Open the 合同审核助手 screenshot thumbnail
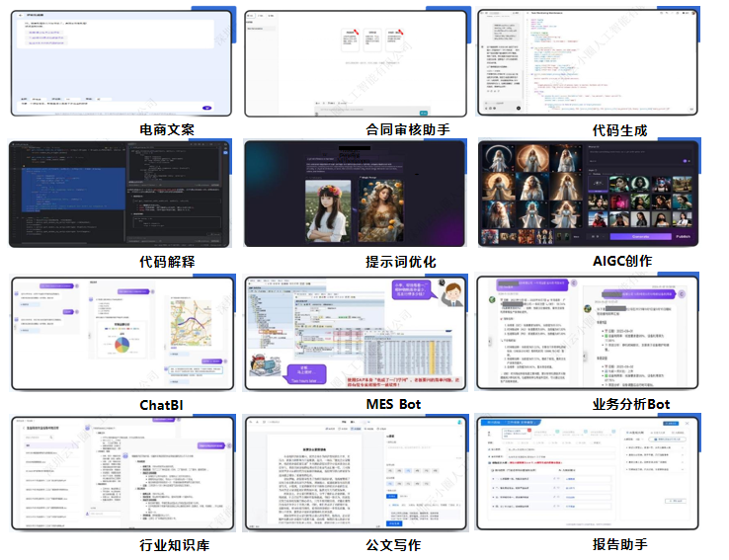The height and width of the screenshot is (560, 729). coord(356,62)
